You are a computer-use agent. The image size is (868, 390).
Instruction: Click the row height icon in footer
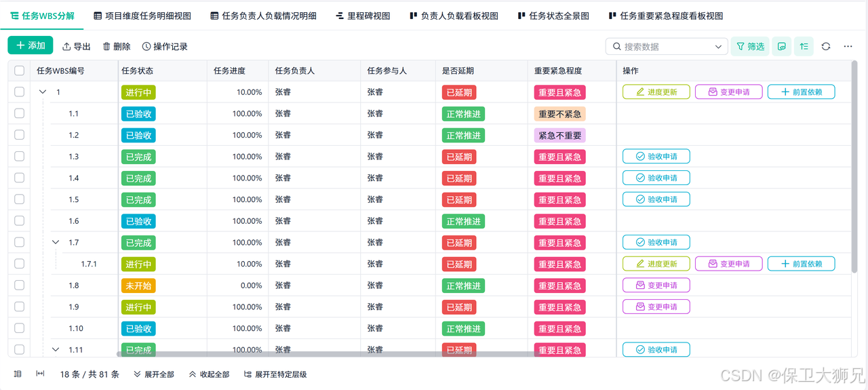click(18, 374)
